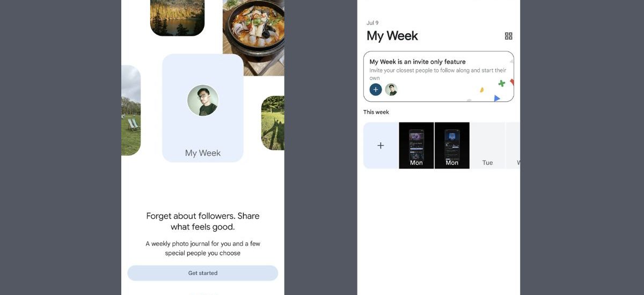The image size is (644, 295).
Task: Tap the forest lake photo tile
Action: tap(177, 18)
